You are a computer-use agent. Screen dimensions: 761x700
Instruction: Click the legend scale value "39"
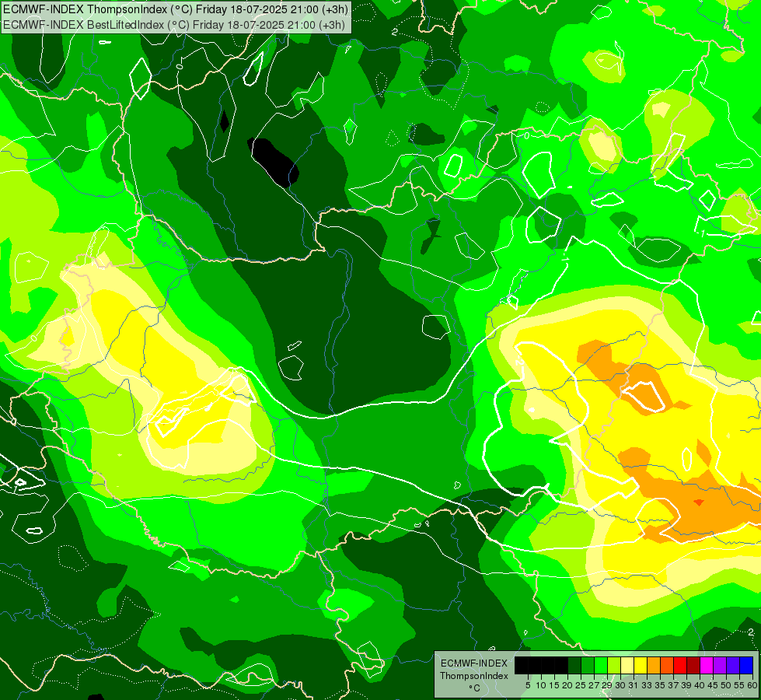point(686,685)
